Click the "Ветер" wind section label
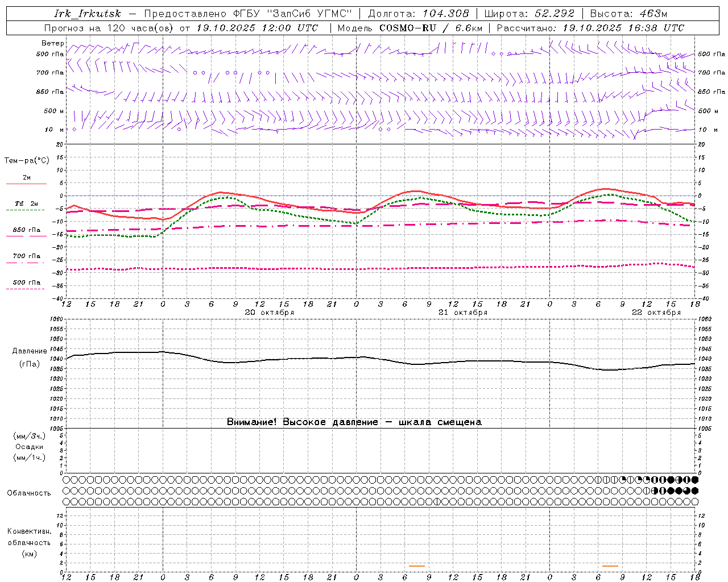This screenshot has height=582, width=728. (52, 43)
